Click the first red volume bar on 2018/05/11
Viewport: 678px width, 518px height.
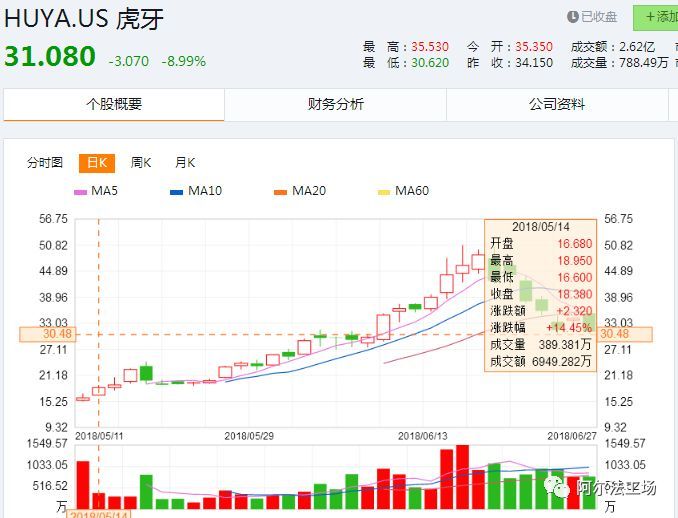point(83,485)
